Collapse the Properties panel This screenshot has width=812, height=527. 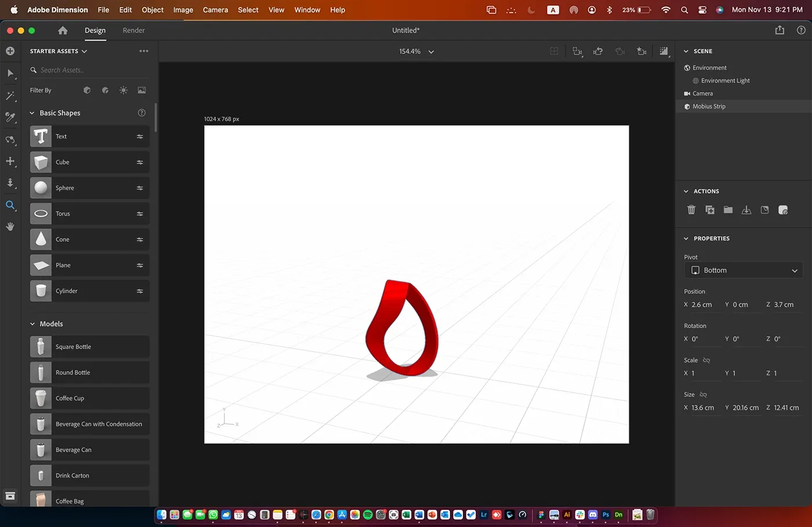[x=686, y=238]
